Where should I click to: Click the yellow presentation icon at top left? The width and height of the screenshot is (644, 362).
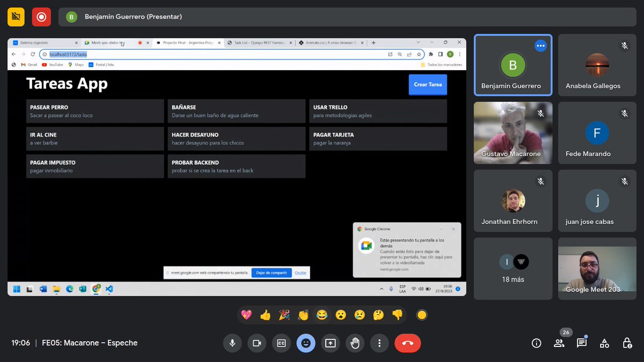[x=16, y=17]
